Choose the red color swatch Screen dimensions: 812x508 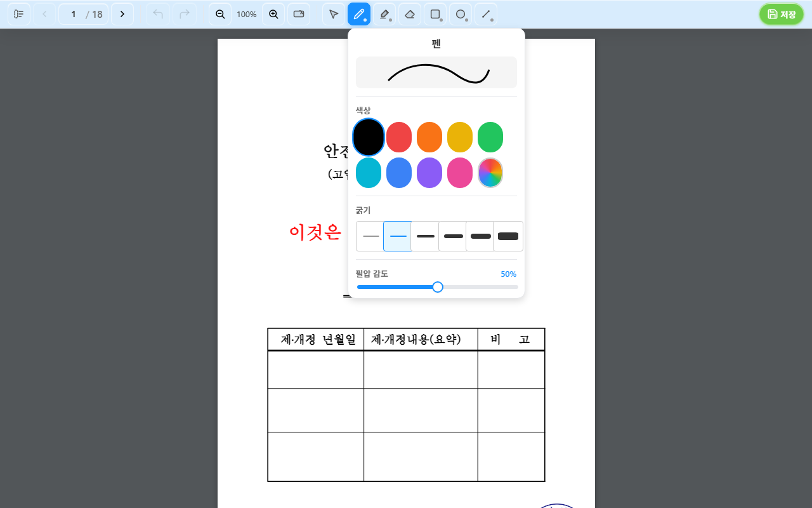click(x=399, y=137)
